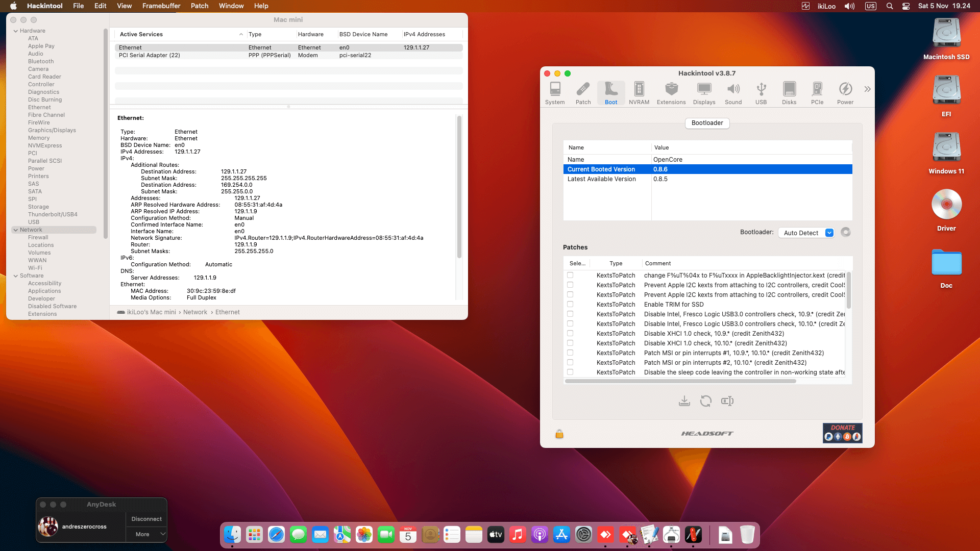Image resolution: width=980 pixels, height=551 pixels.
Task: Click the refresh patches icon
Action: click(x=706, y=401)
